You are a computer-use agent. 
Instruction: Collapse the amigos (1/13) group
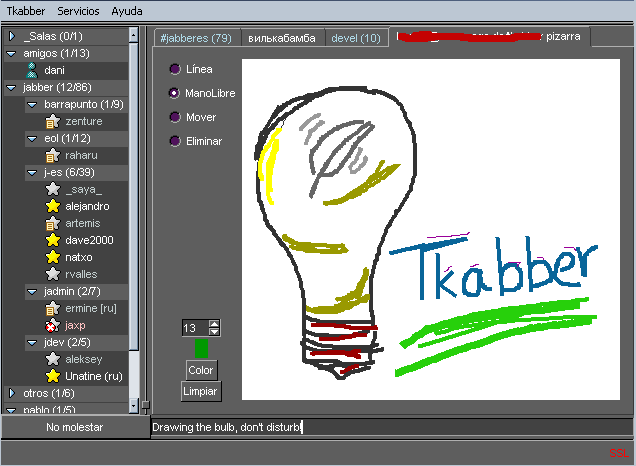[11, 54]
